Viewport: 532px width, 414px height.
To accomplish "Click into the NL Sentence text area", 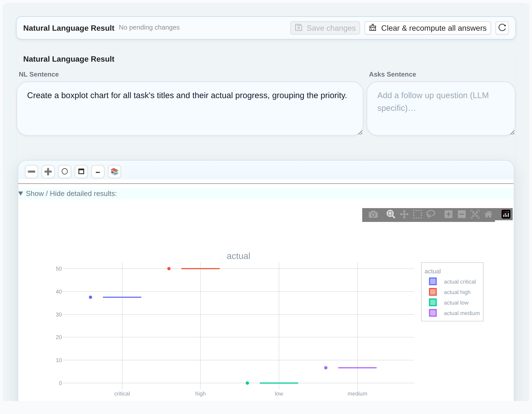I will point(190,109).
